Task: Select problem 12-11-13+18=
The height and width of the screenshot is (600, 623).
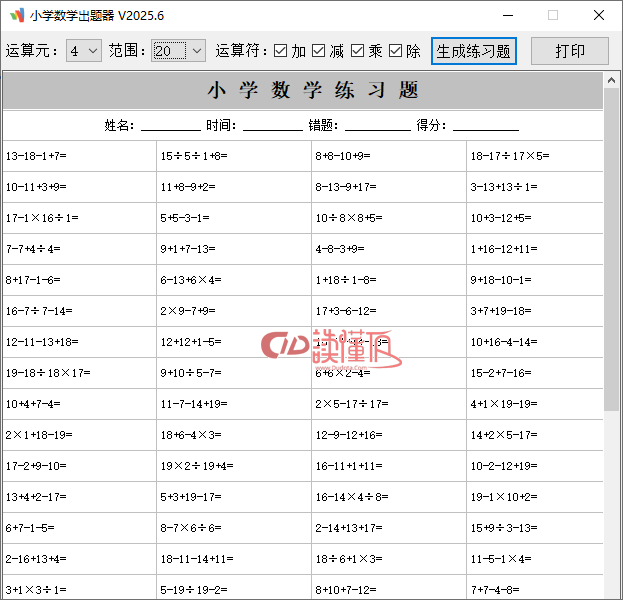Action: click(42, 342)
